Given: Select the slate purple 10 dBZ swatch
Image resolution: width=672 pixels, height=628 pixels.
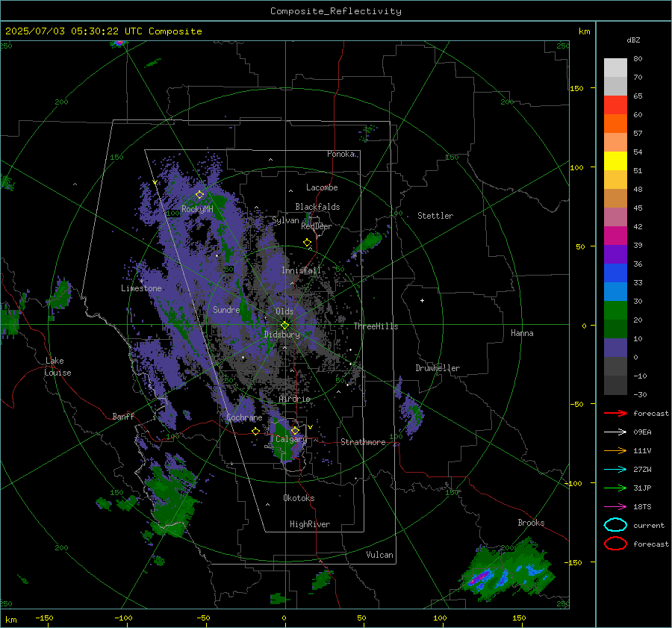Looking at the screenshot, I should tap(615, 348).
